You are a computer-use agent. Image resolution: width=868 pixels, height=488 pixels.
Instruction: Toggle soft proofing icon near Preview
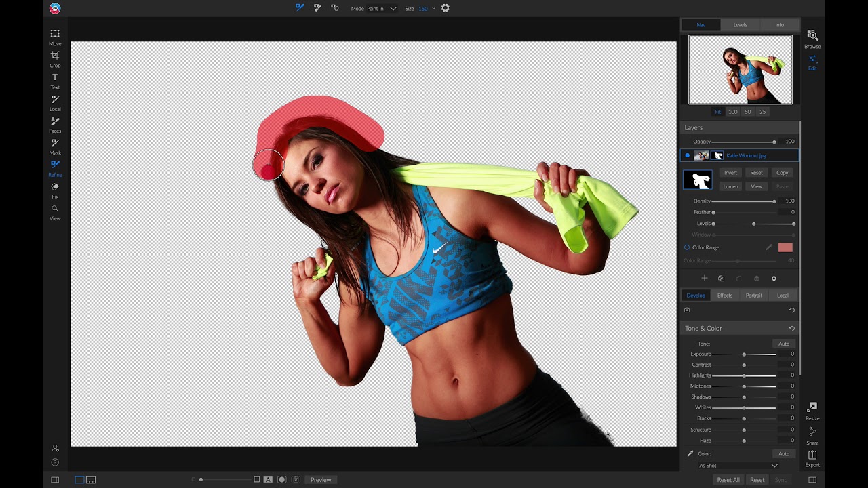[296, 480]
